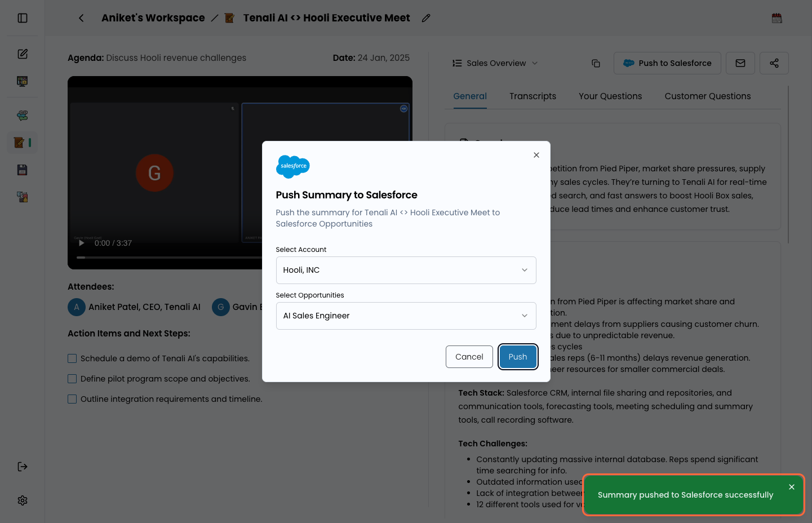Screen dimensions: 812x523
Task: Switch to the General tab
Action: tap(470, 96)
